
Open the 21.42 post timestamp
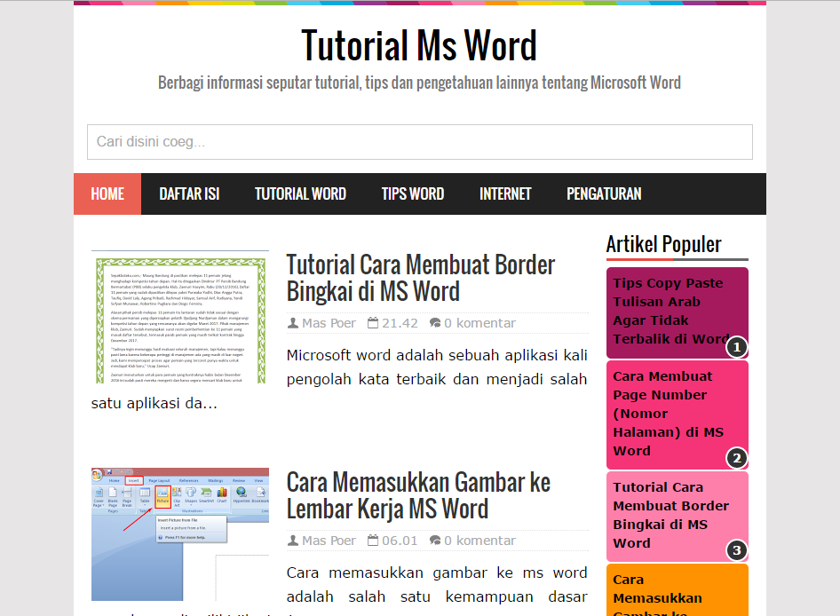(400, 323)
